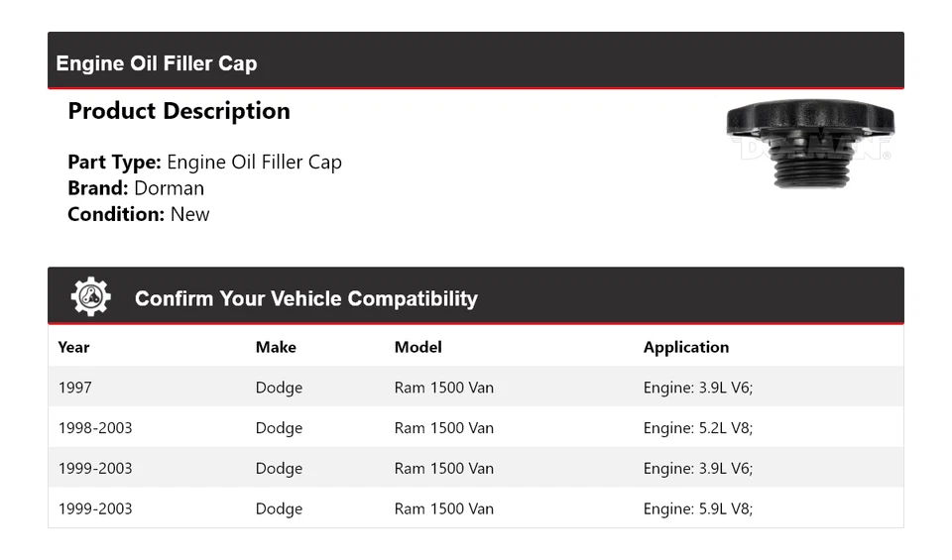Viewport: 952px width, 560px height.
Task: Click Dodge in the 1998-2003 row
Action: (x=279, y=428)
